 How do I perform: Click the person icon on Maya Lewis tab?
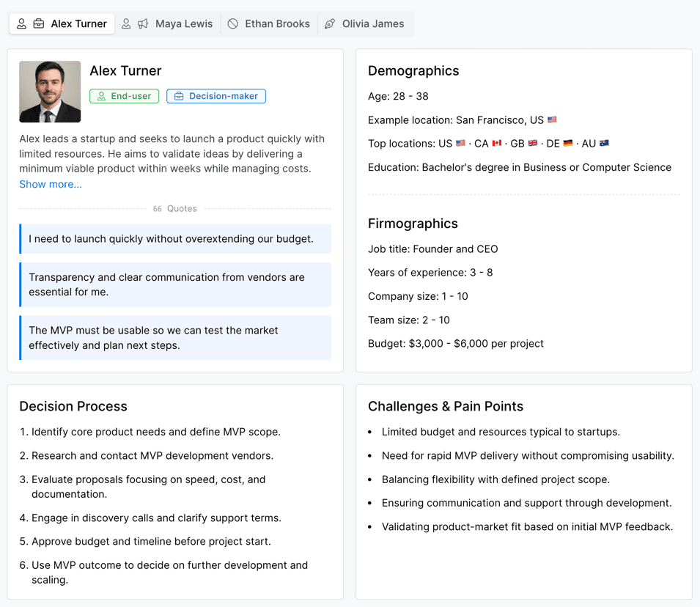point(126,24)
